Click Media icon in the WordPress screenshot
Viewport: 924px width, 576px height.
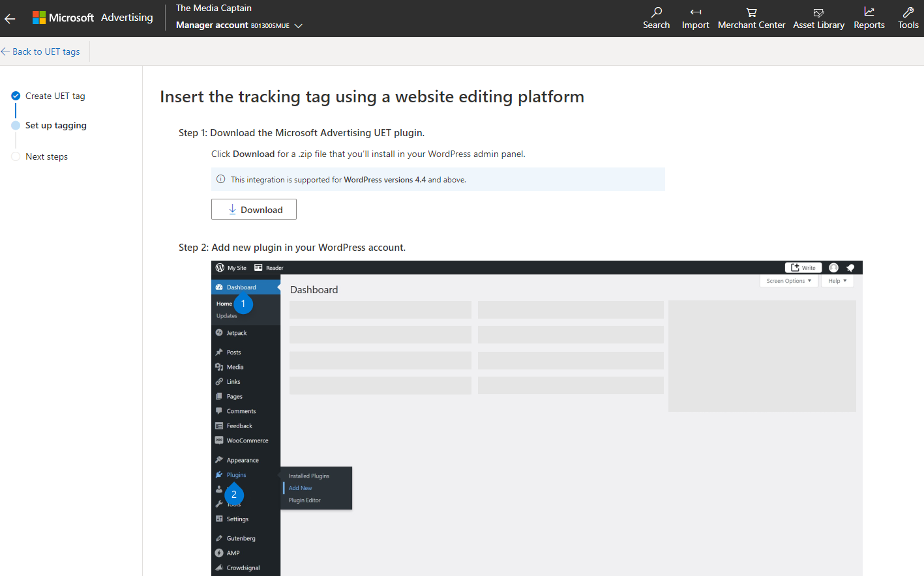pos(219,367)
